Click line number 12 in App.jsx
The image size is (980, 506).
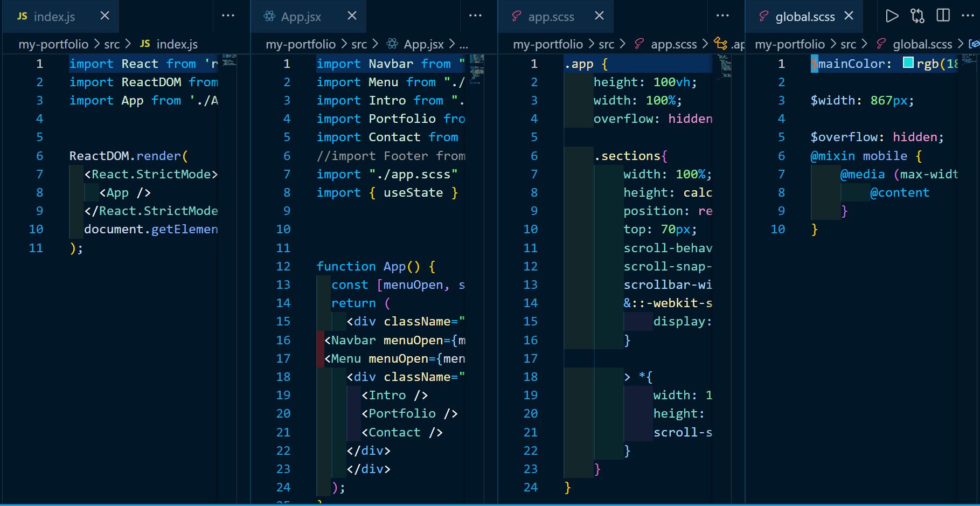tap(283, 266)
